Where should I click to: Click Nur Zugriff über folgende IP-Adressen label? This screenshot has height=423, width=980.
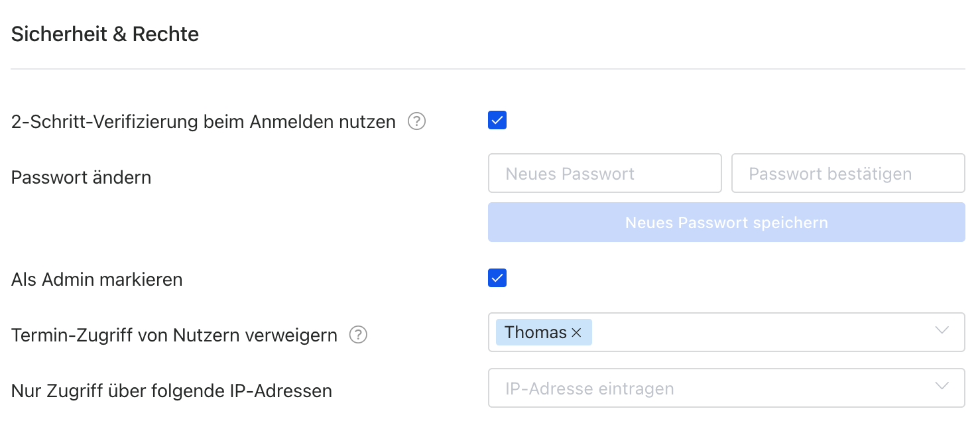coord(172,391)
